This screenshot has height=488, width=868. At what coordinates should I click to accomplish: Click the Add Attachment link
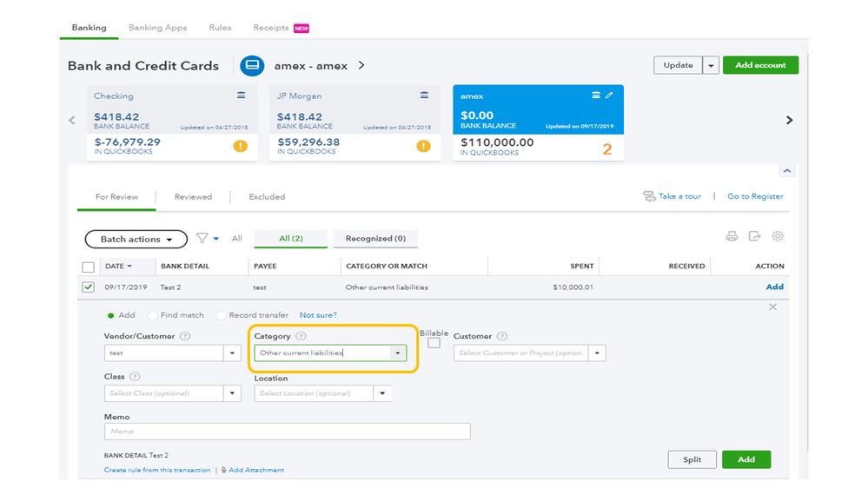pos(256,470)
